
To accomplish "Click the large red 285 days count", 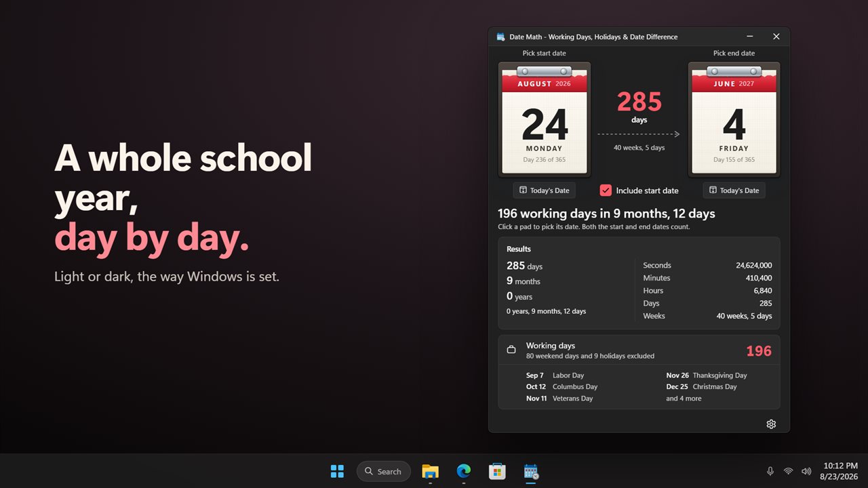I will click(639, 102).
